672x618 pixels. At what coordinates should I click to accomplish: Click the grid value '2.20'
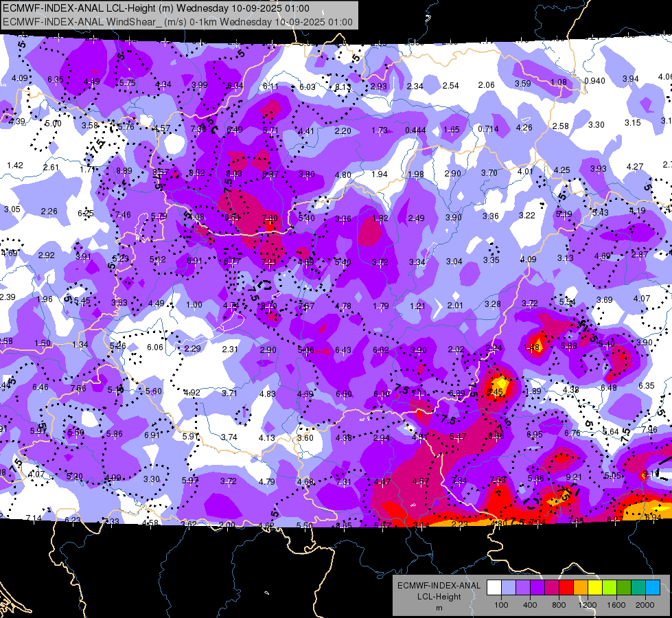(343, 131)
